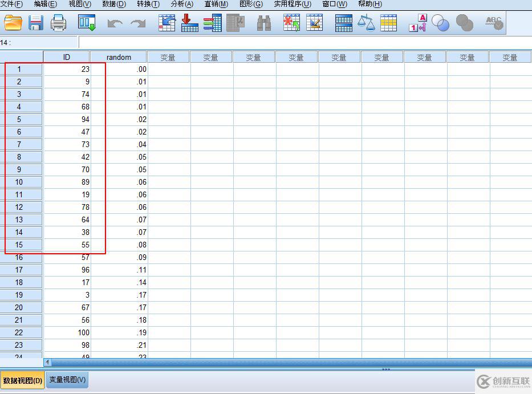The height and width of the screenshot is (394, 532).
Task: Open the 分析(A) menu
Action: tap(182, 4)
